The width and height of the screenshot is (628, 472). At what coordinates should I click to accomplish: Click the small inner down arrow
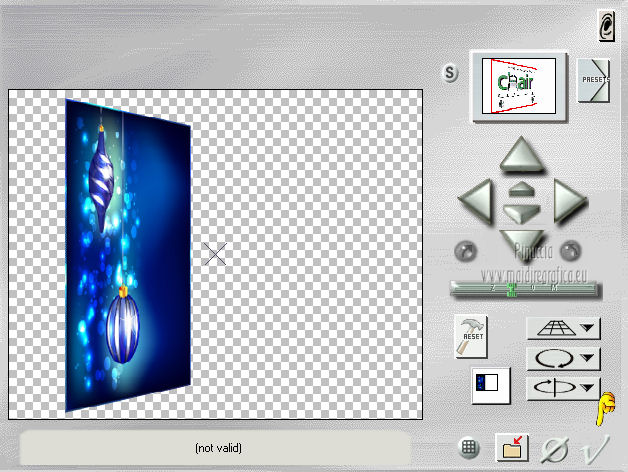[521, 213]
